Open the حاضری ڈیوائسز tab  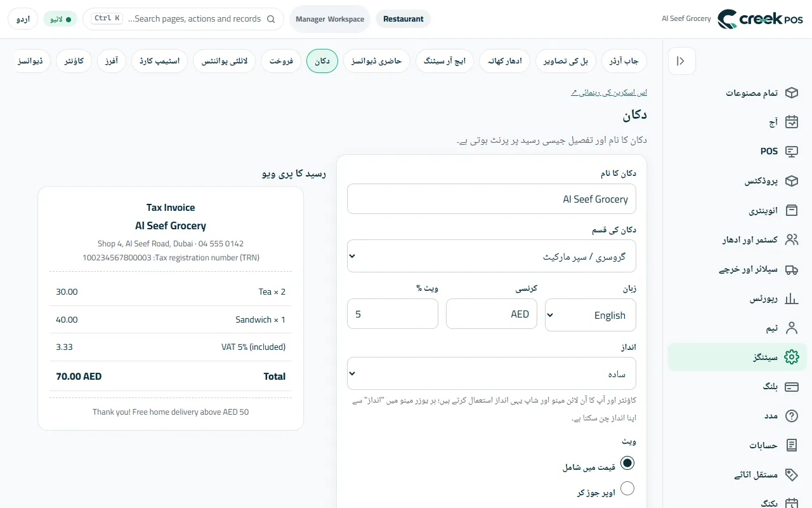click(377, 61)
